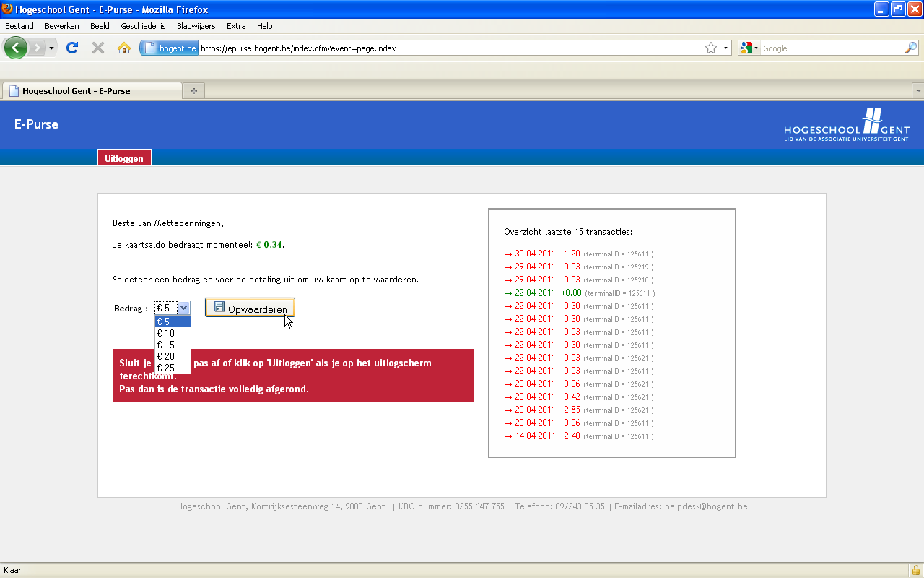Image resolution: width=924 pixels, height=578 pixels.
Task: Select € 10 in the dropdown list
Action: (173, 333)
